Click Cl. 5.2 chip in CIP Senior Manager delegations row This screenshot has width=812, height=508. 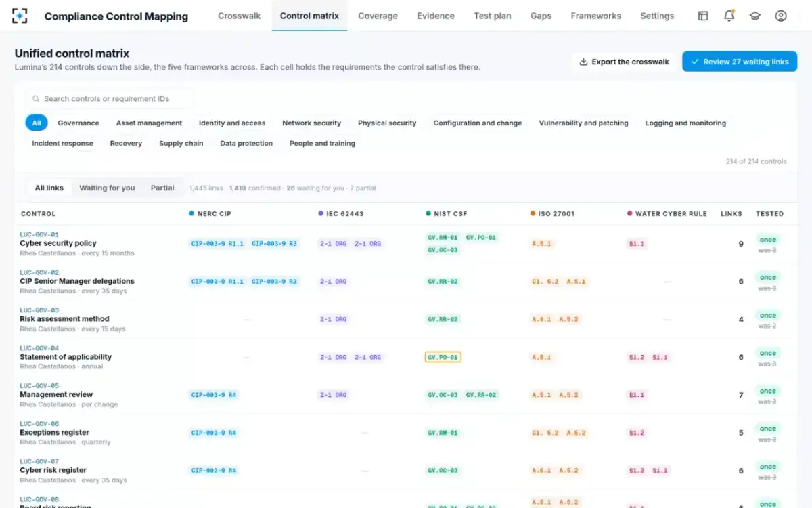pos(545,282)
